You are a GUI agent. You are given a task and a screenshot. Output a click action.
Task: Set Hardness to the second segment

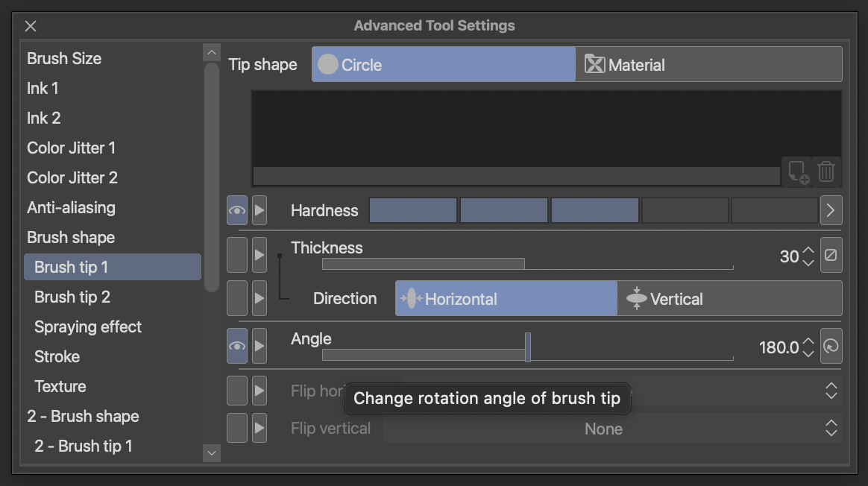(504, 210)
